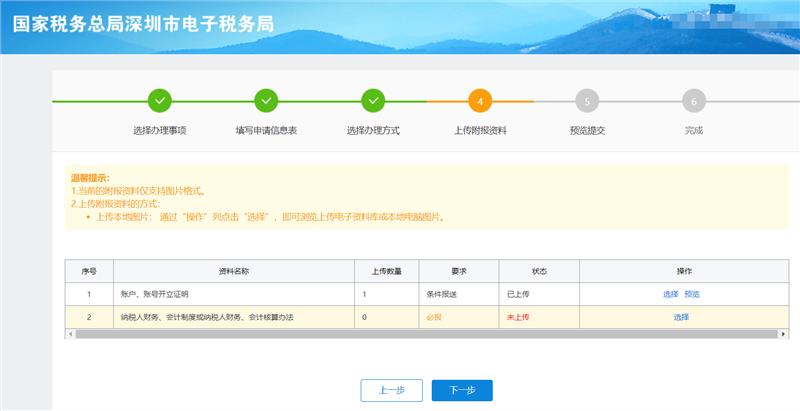
Task: Click the 资料名称 column header
Action: 233,271
